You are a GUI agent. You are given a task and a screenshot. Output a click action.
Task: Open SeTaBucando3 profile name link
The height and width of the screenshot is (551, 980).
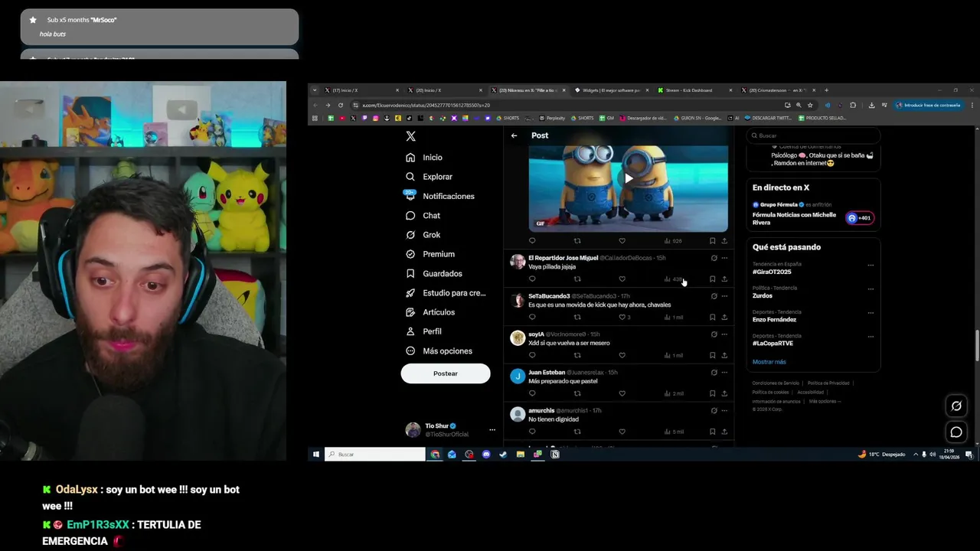pyautogui.click(x=549, y=296)
